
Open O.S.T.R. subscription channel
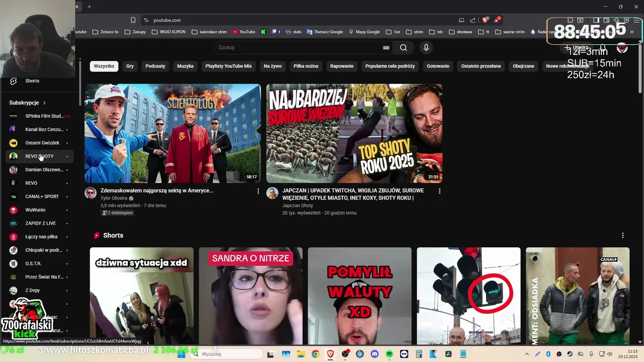(39, 263)
